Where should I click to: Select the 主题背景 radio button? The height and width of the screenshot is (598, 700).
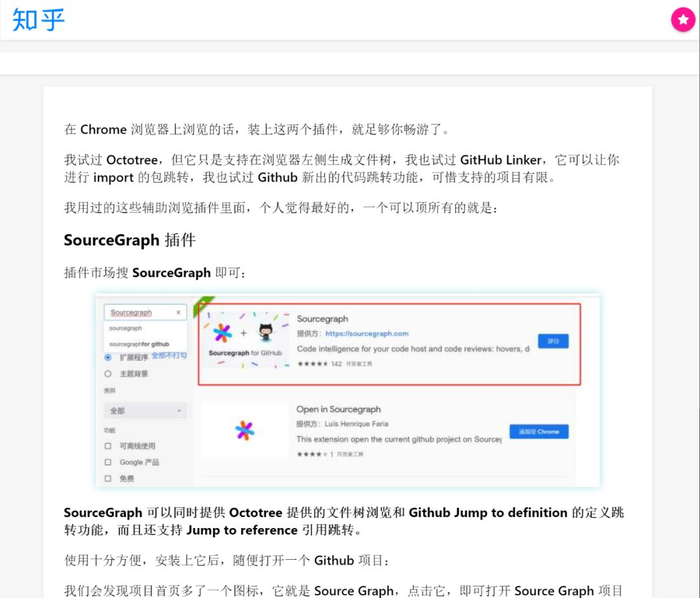pyautogui.click(x=108, y=374)
